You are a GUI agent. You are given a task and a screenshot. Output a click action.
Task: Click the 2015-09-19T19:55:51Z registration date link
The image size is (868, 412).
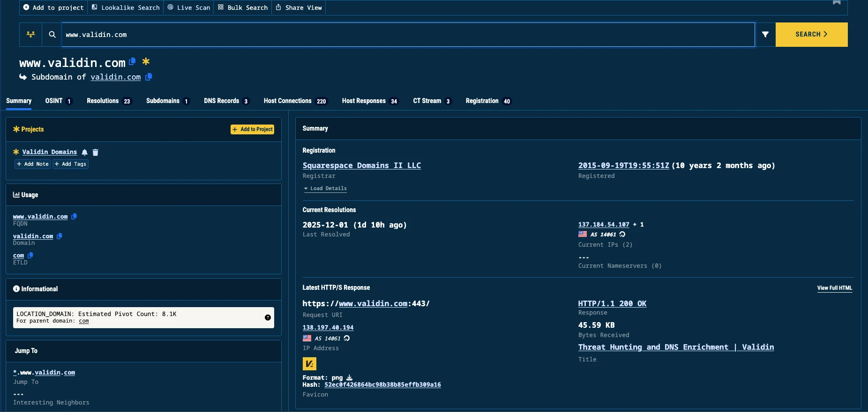623,165
